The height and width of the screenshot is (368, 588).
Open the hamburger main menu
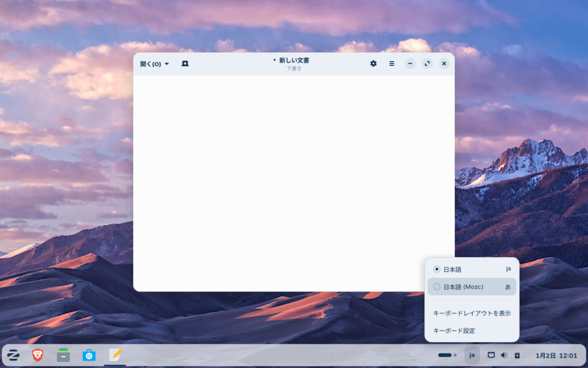(x=392, y=64)
